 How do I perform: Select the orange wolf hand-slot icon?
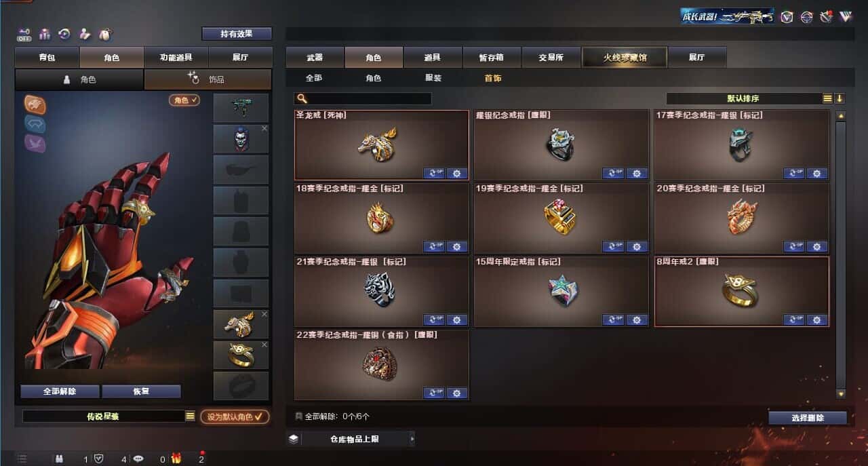point(35,103)
